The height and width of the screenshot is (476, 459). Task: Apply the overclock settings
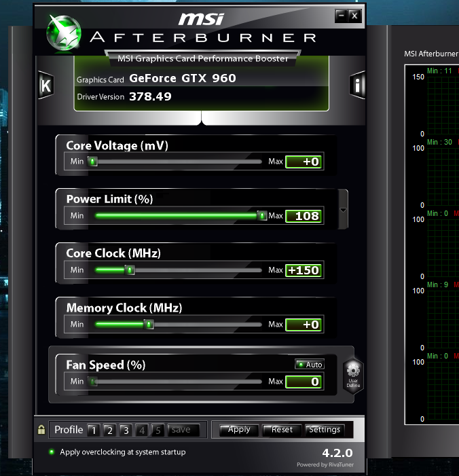coord(239,430)
